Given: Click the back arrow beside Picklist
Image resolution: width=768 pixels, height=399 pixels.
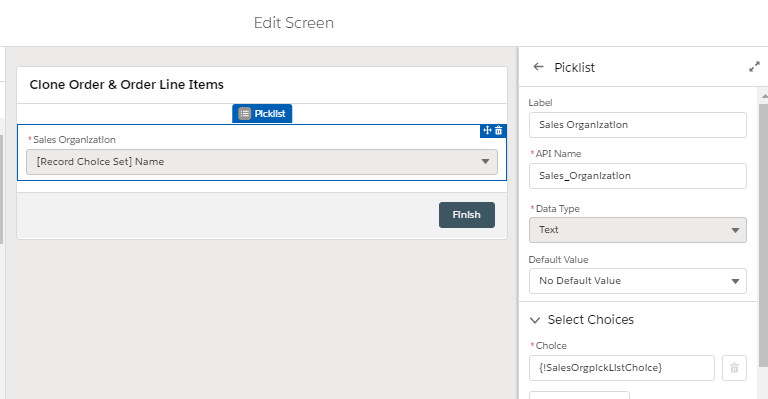Looking at the screenshot, I should pyautogui.click(x=538, y=67).
